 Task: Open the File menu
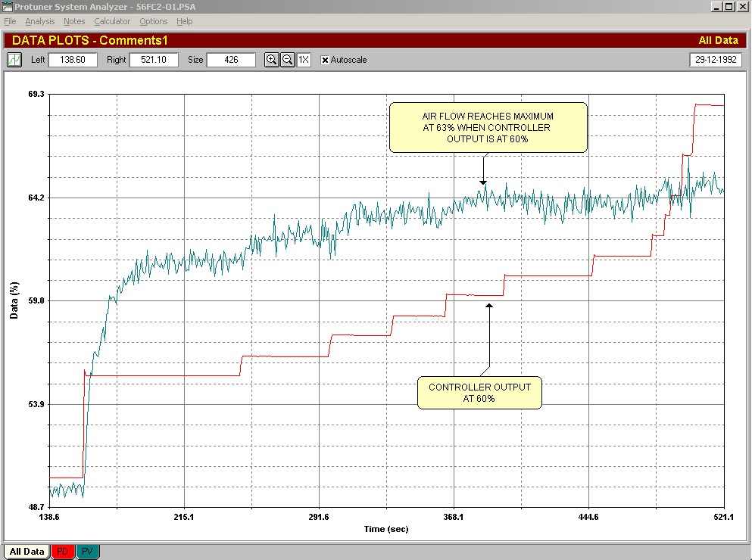10,21
